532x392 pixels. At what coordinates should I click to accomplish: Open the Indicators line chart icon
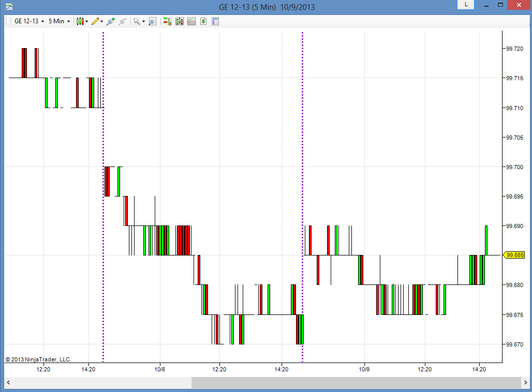pyautogui.click(x=191, y=21)
